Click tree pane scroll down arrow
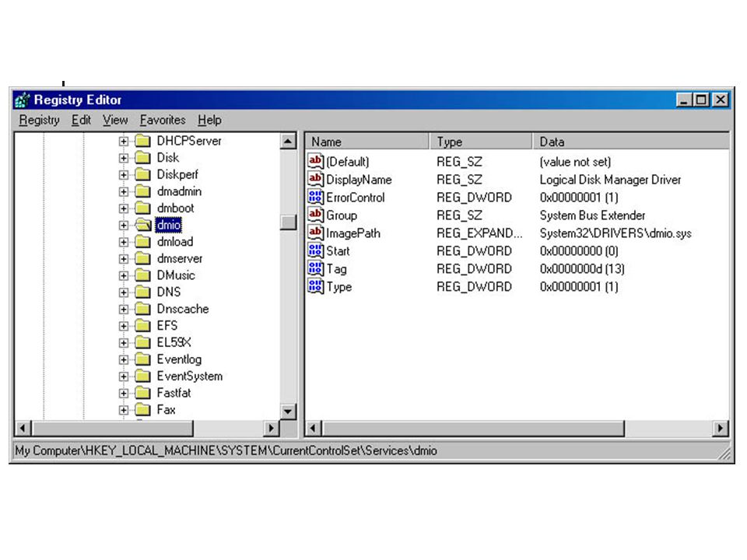 (288, 411)
